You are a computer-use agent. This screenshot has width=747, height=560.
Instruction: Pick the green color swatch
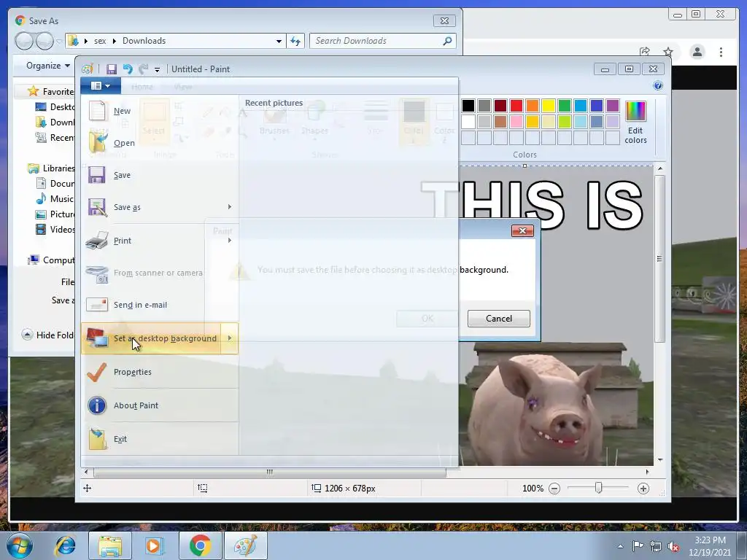(565, 106)
